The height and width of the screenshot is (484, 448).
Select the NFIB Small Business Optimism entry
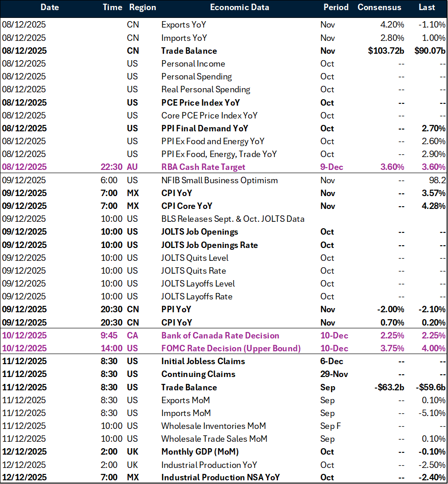pos(219,180)
